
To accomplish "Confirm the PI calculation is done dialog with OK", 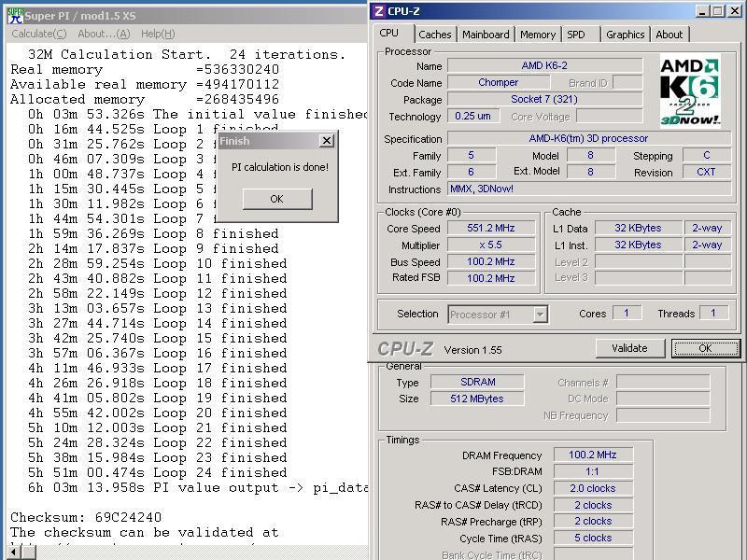I will click(277, 199).
